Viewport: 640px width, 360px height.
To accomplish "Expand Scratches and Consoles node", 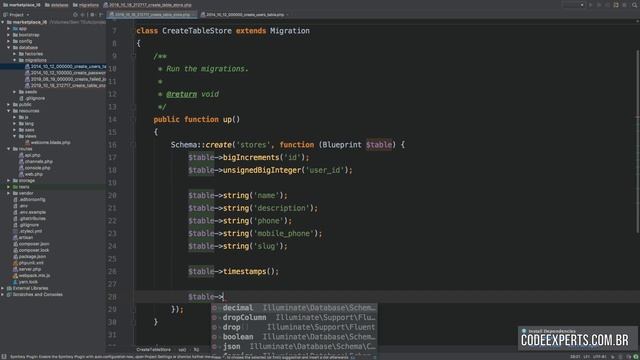I will pyautogui.click(x=3, y=294).
